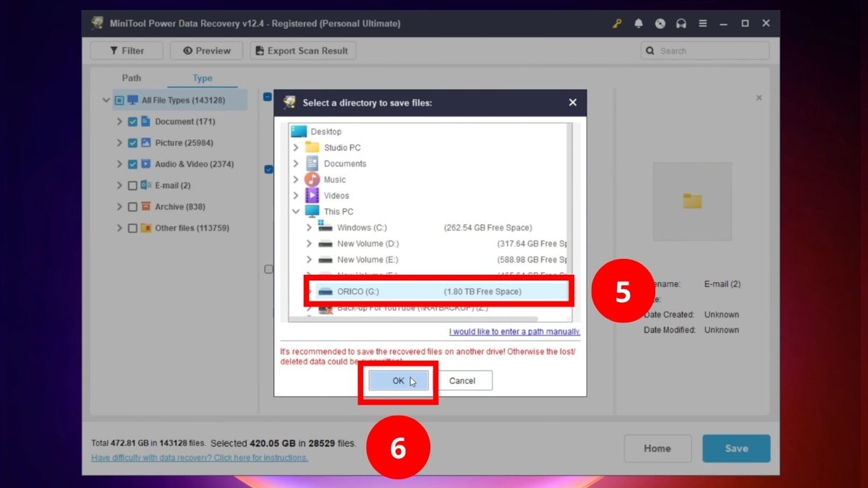Toggle the All File Types checkbox
868x488 pixels.
pos(119,100)
